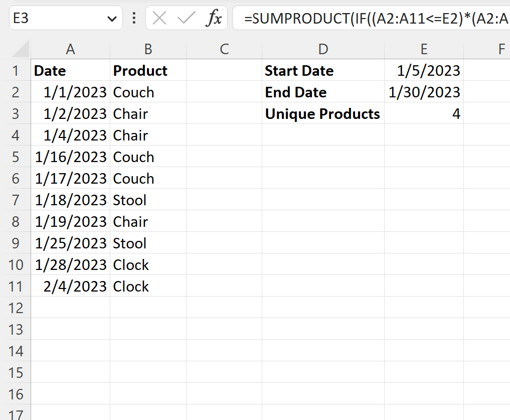Select the Unique Products result cell
This screenshot has width=510, height=420.
point(424,114)
